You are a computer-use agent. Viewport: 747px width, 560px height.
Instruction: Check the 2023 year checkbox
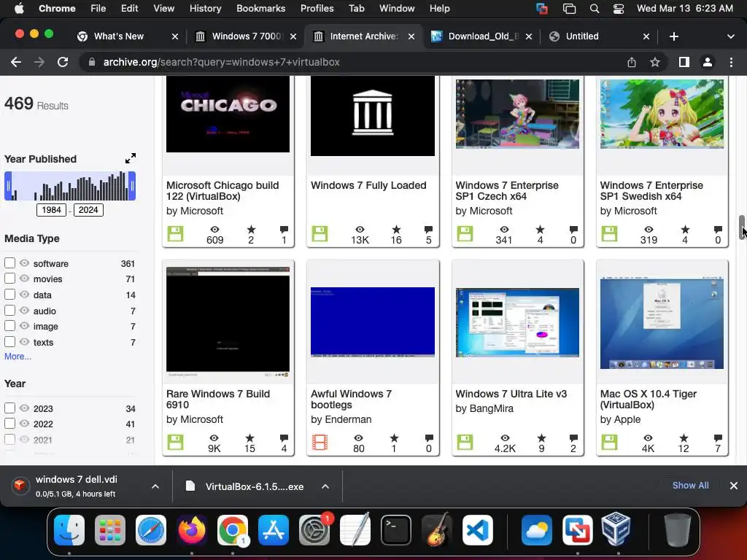point(9,408)
